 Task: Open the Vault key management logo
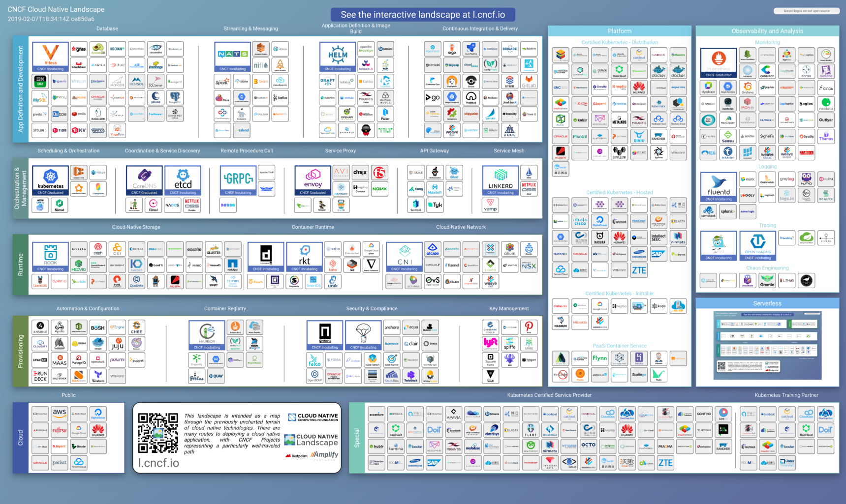coord(491,376)
